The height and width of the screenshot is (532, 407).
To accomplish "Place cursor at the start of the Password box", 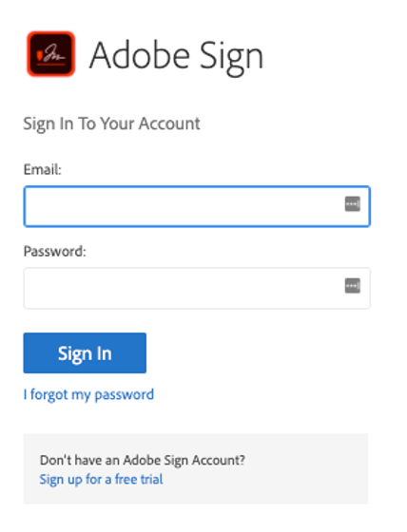I will point(30,288).
